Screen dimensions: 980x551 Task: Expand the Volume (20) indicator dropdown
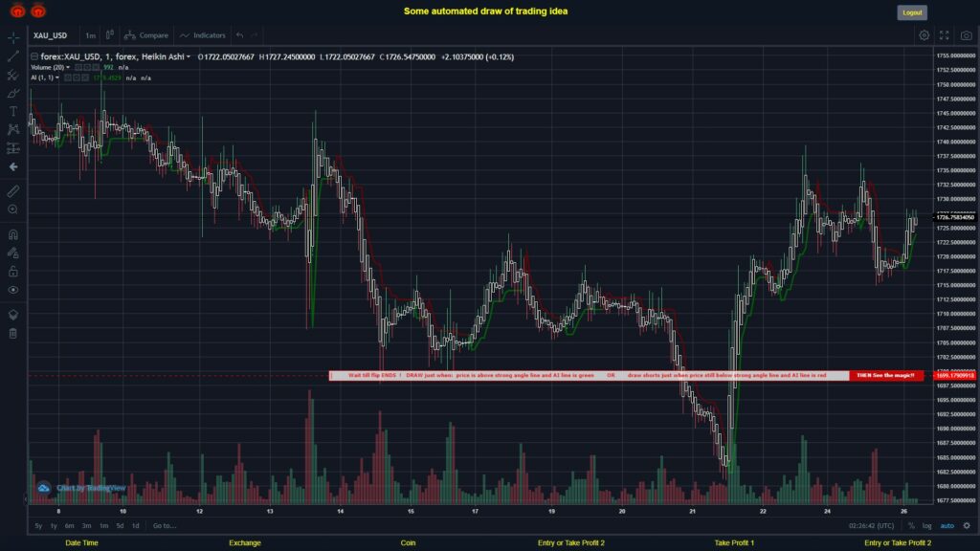(x=68, y=68)
